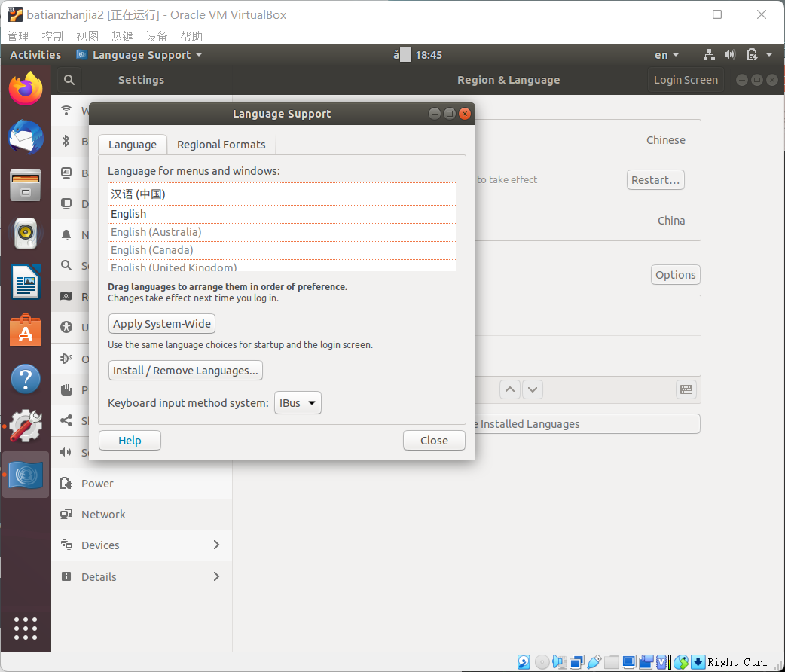Select the Language tab

(x=133, y=145)
